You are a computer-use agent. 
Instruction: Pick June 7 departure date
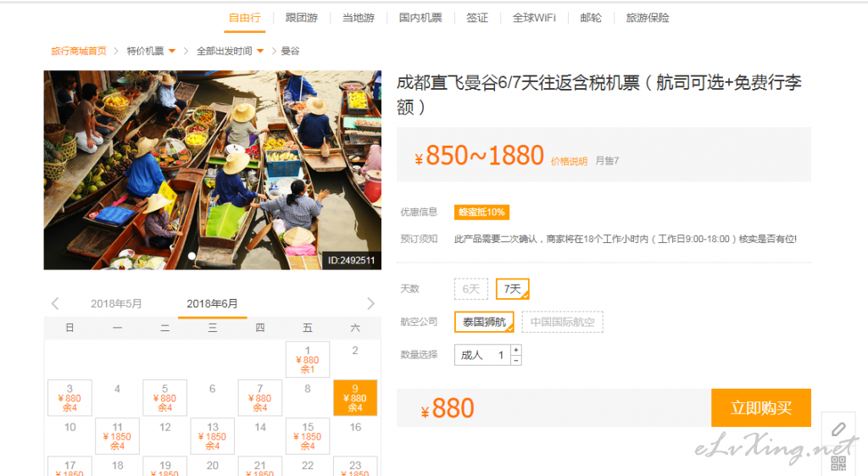[259, 398]
